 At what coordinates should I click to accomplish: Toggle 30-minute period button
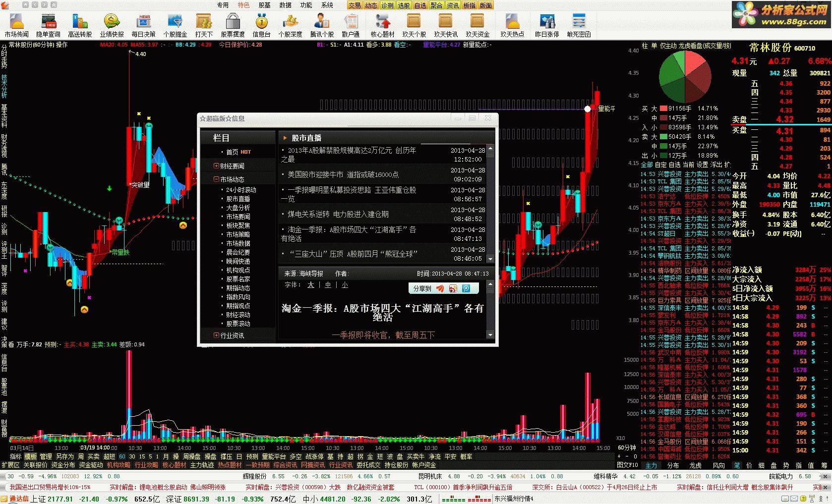coord(132,456)
